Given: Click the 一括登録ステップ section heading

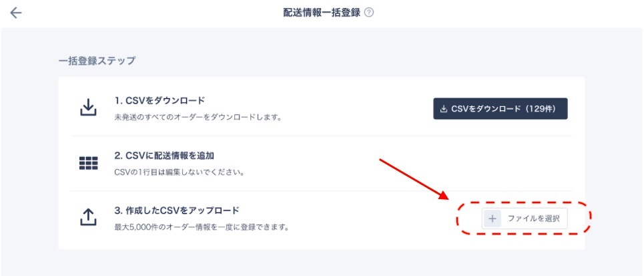Looking at the screenshot, I should (x=97, y=61).
